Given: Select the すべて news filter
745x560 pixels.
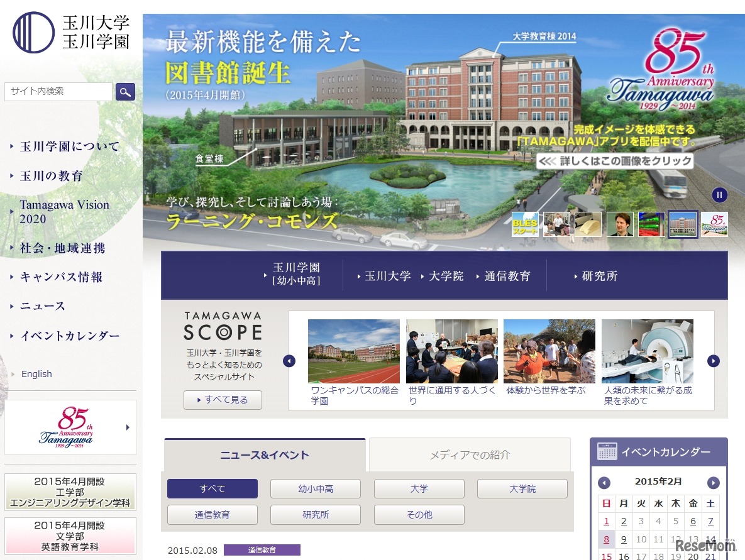Looking at the screenshot, I should [211, 488].
